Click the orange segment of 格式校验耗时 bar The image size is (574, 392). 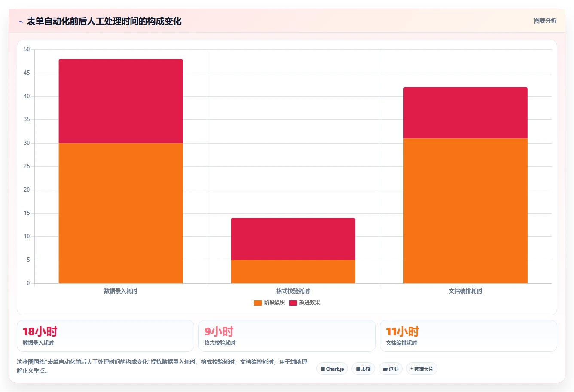tap(293, 272)
